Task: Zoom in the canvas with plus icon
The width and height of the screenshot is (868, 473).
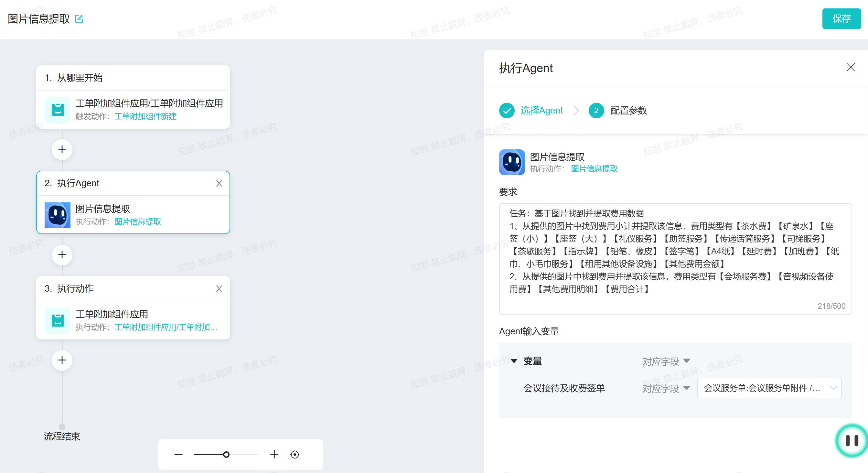Action: click(274, 455)
